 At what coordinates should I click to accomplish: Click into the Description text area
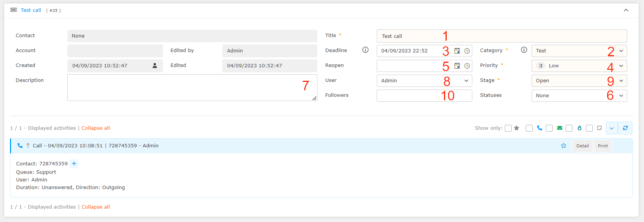184,88
